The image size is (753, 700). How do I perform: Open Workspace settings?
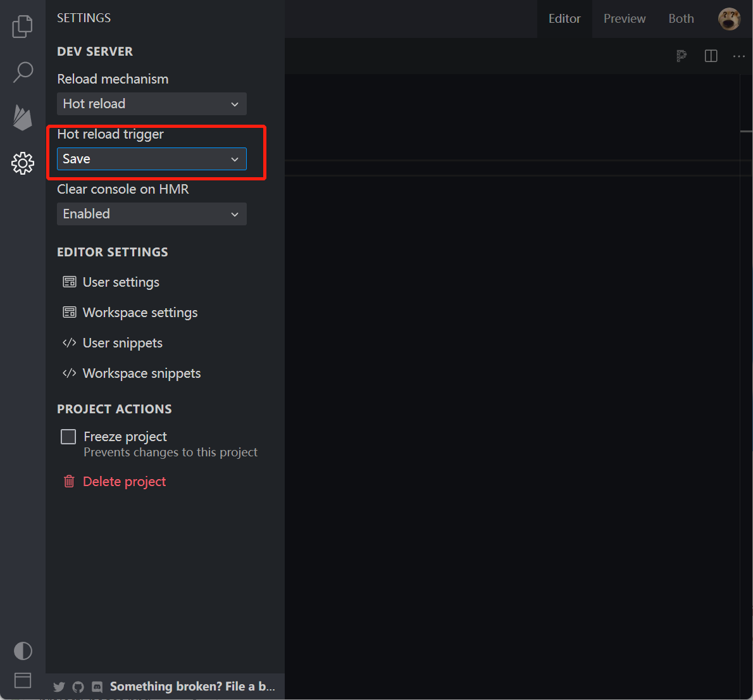tap(140, 313)
